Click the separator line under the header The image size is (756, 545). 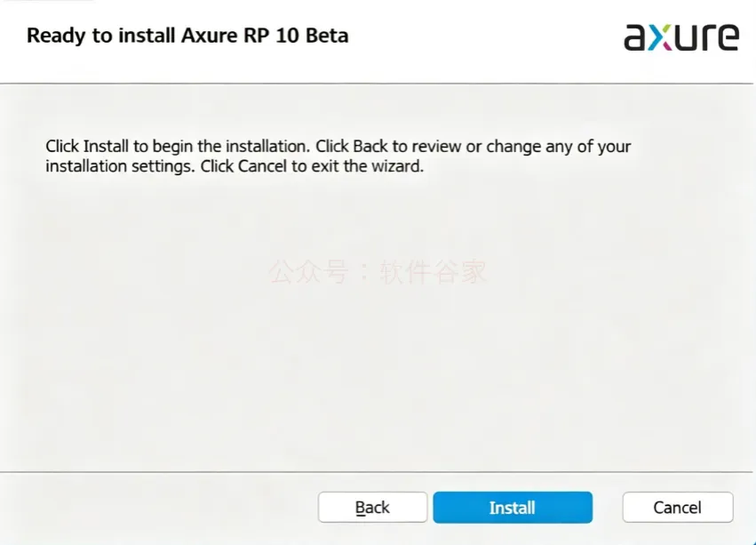pyautogui.click(x=376, y=84)
